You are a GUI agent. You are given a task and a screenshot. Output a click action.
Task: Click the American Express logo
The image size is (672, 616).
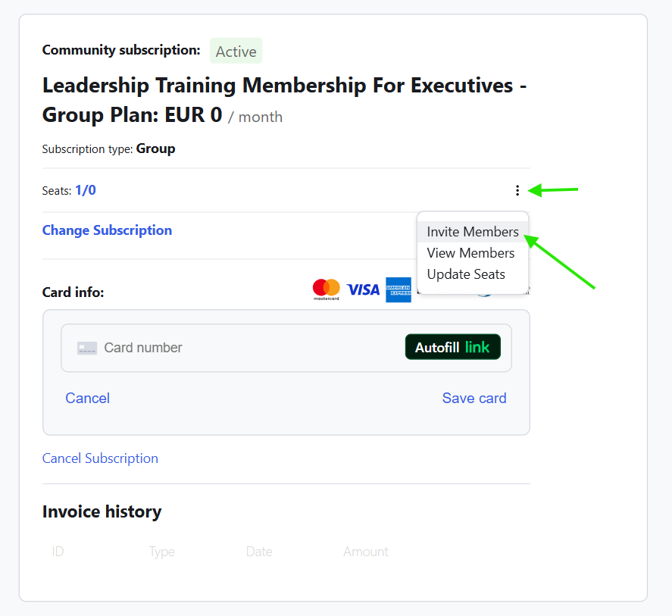[399, 289]
